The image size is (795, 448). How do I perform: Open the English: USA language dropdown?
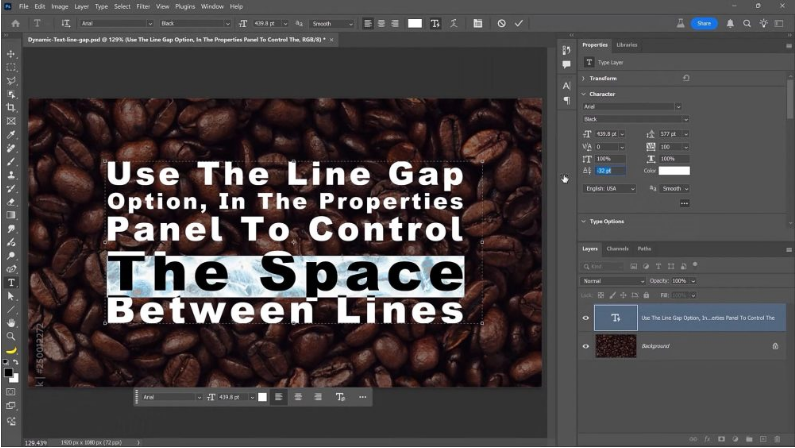coord(609,189)
